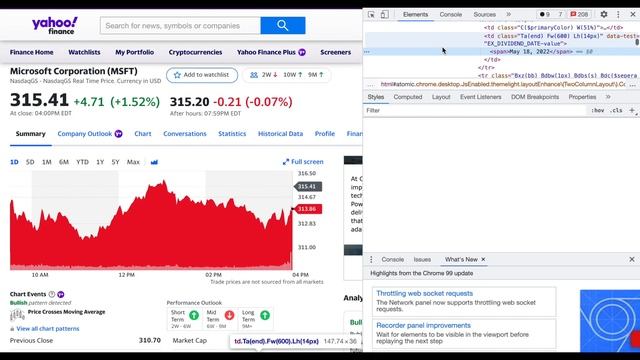This screenshot has height=360, width=640.
Task: Click the Styles Filter input field
Action: click(x=475, y=110)
